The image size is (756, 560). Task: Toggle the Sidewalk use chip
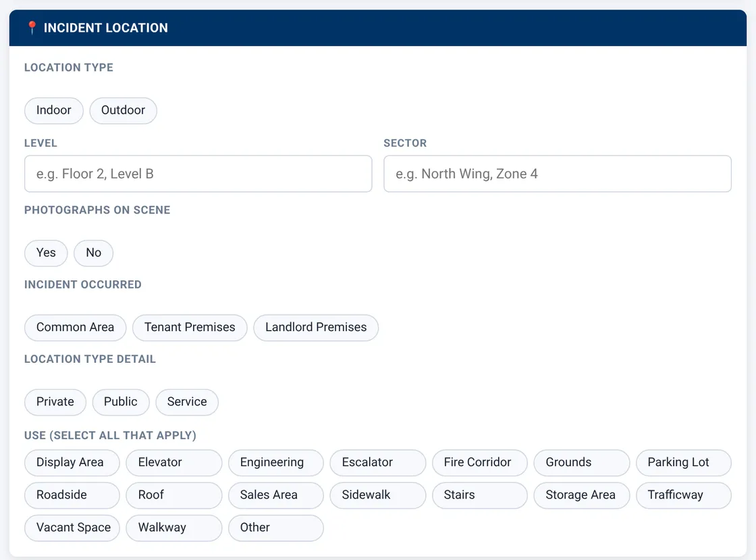[x=378, y=495]
